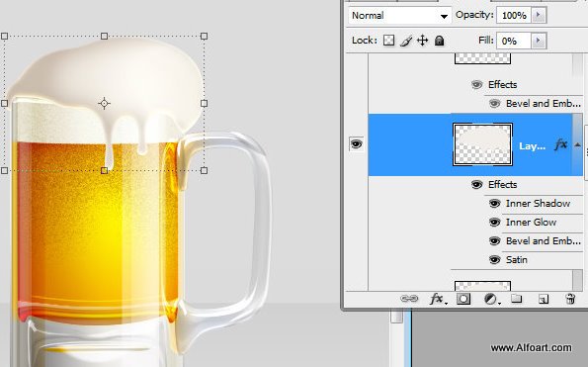Screen dimensions: 588x367
Task: Open the Fill slider arrow
Action: click(539, 41)
